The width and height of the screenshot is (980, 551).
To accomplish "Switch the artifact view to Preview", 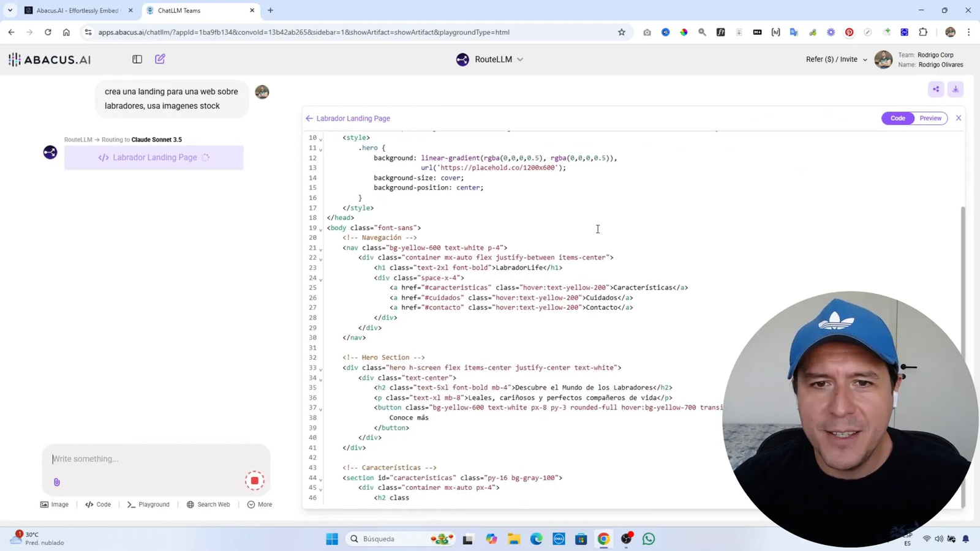I will pos(930,118).
